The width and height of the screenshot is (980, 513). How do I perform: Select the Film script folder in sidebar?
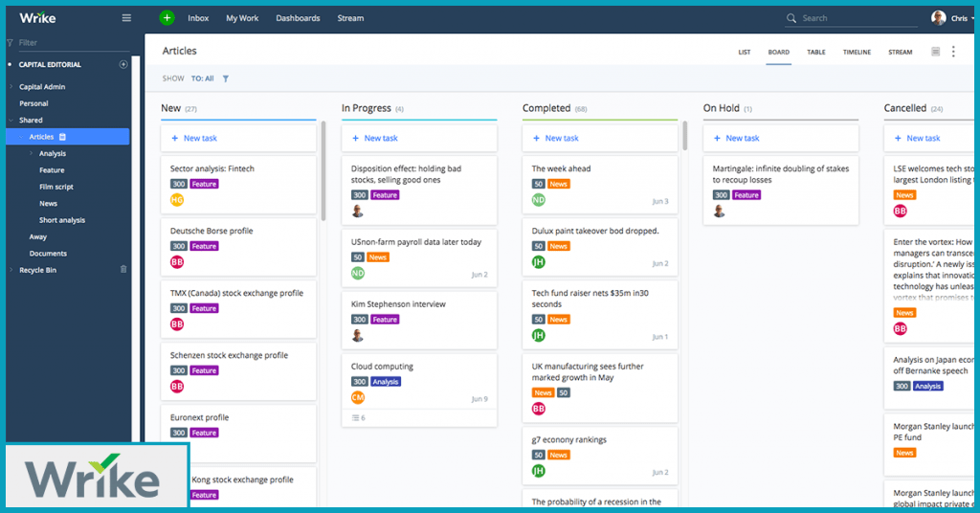[56, 187]
